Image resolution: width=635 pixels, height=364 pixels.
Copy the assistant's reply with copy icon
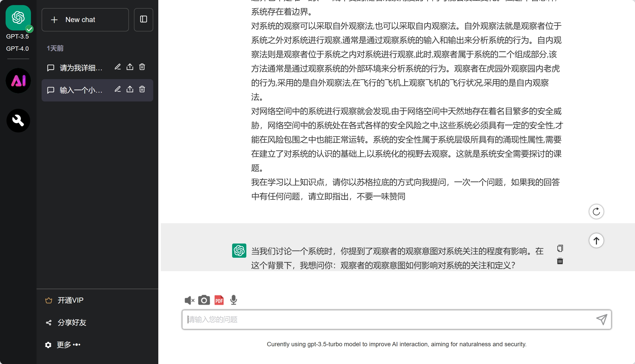pos(560,248)
